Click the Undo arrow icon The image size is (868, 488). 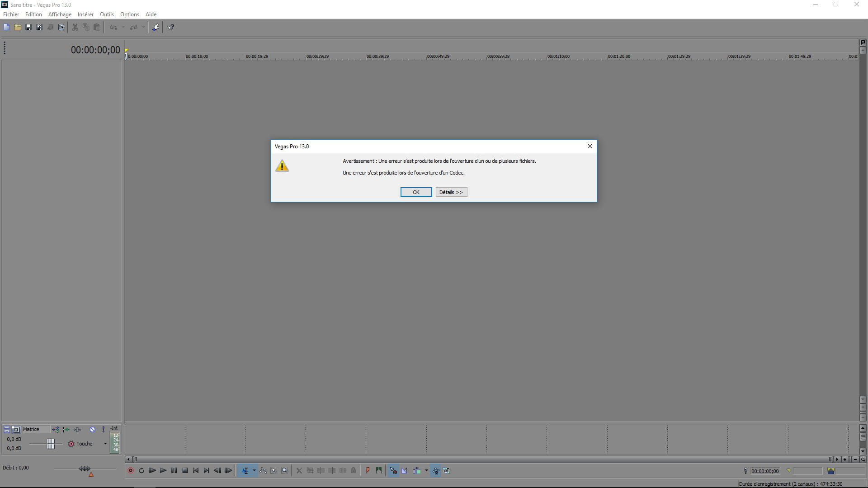coord(113,27)
